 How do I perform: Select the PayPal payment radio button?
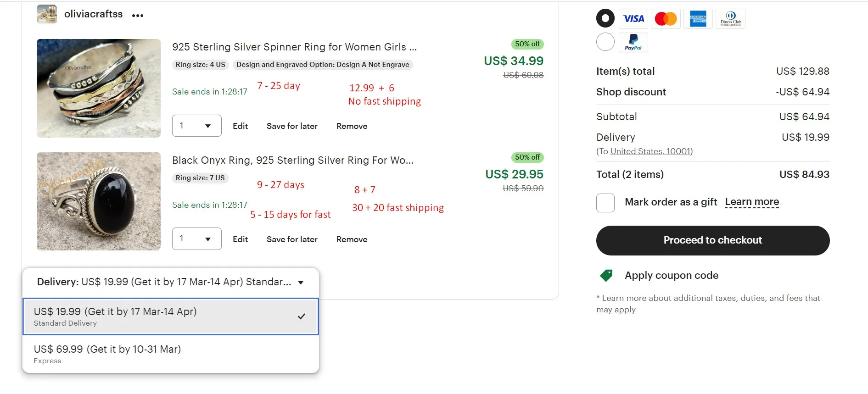(x=605, y=42)
